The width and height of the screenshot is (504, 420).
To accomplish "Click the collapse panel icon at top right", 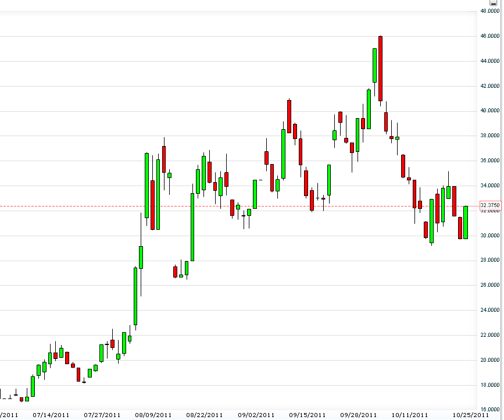I will 494,3.
